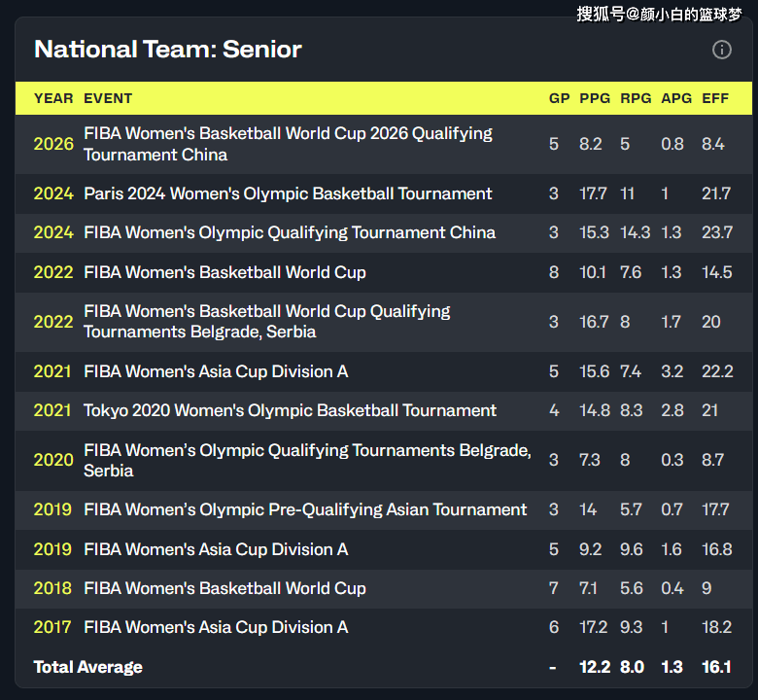The width and height of the screenshot is (758, 700).
Task: Open the 2019 FIBA Women's Asia Cup Division A
Action: (216, 549)
